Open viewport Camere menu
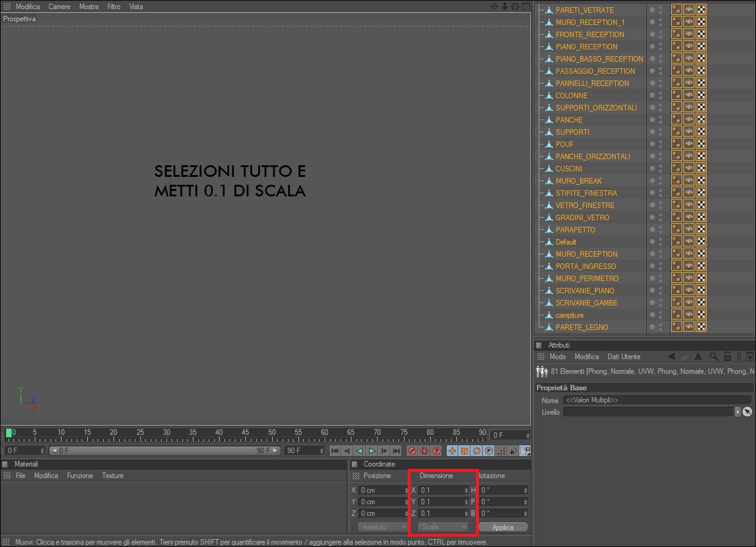The width and height of the screenshot is (756, 547). click(x=59, y=7)
